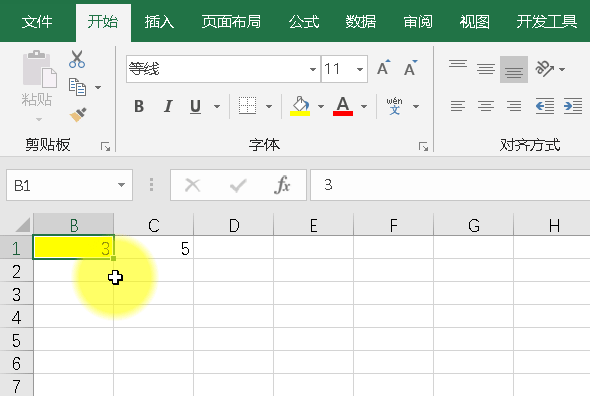Screen dimensions: 590x396
Task: Select cell C1 containing 5
Action: point(154,248)
